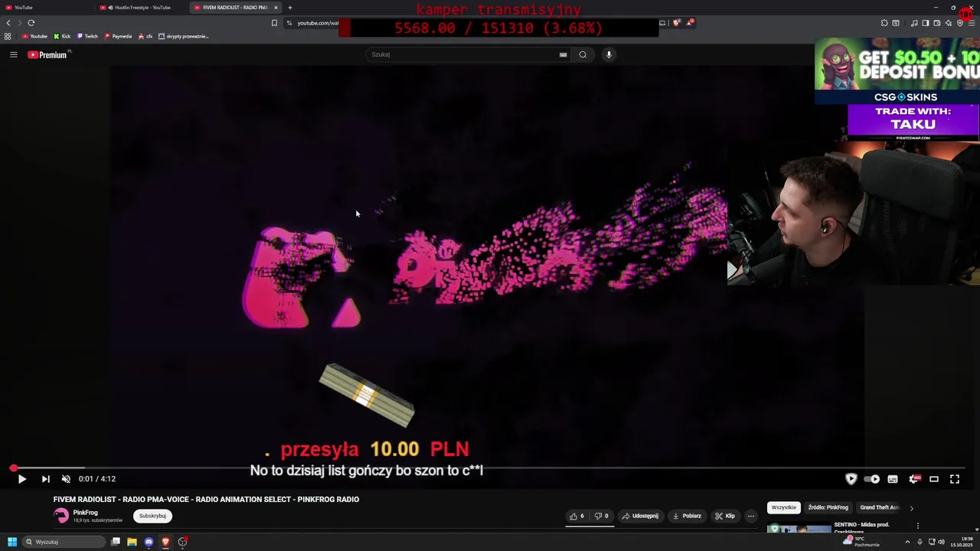Viewport: 980px width, 551px height.
Task: Select the Grand Theft Auto filter chip
Action: click(879, 507)
